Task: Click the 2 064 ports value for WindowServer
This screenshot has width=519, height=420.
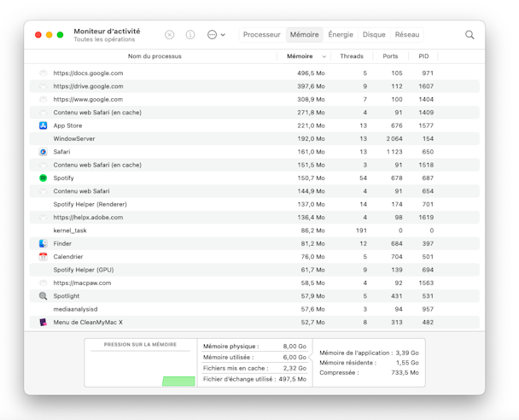Action: [x=394, y=138]
